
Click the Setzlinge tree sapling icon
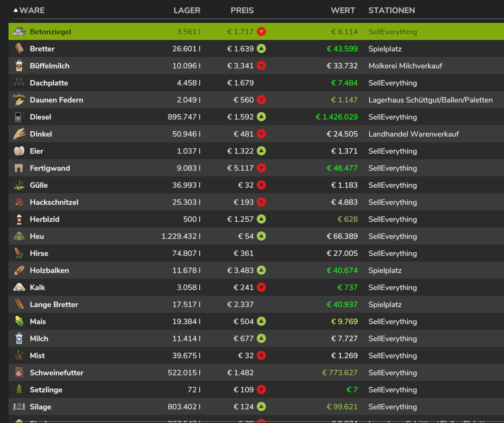click(x=19, y=390)
